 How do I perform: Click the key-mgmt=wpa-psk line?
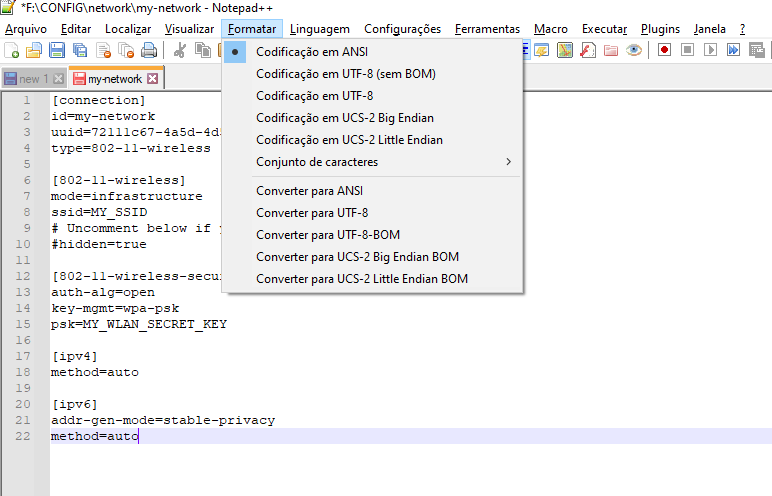tap(115, 308)
